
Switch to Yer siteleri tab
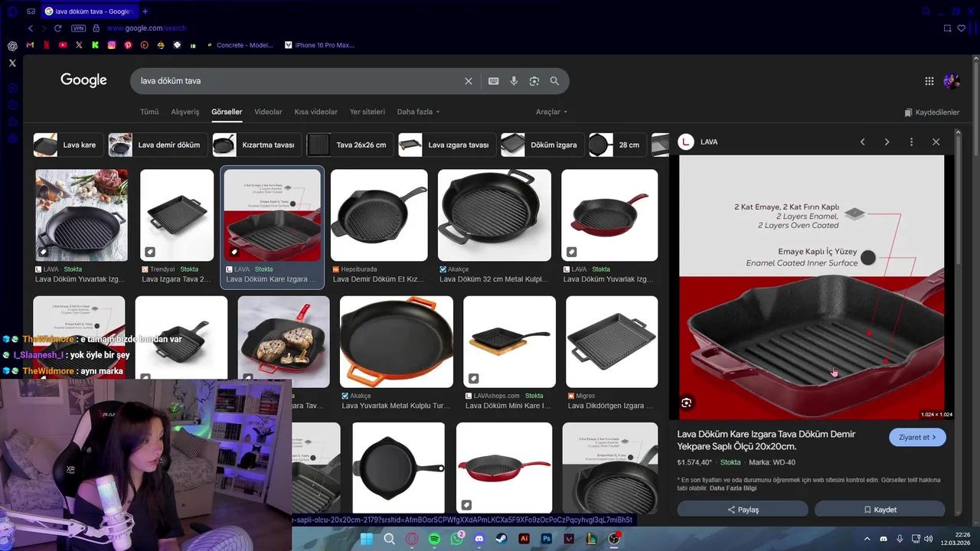367,112
